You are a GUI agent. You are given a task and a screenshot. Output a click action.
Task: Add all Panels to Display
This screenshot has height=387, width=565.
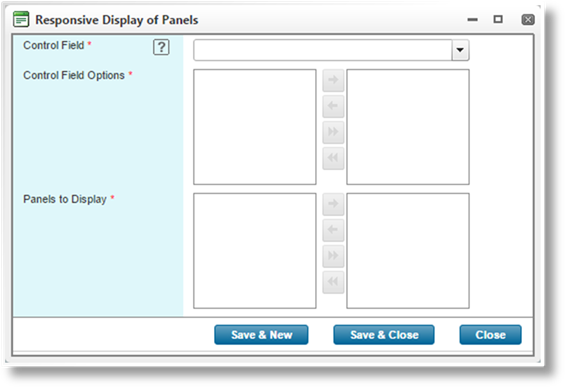coord(333,256)
